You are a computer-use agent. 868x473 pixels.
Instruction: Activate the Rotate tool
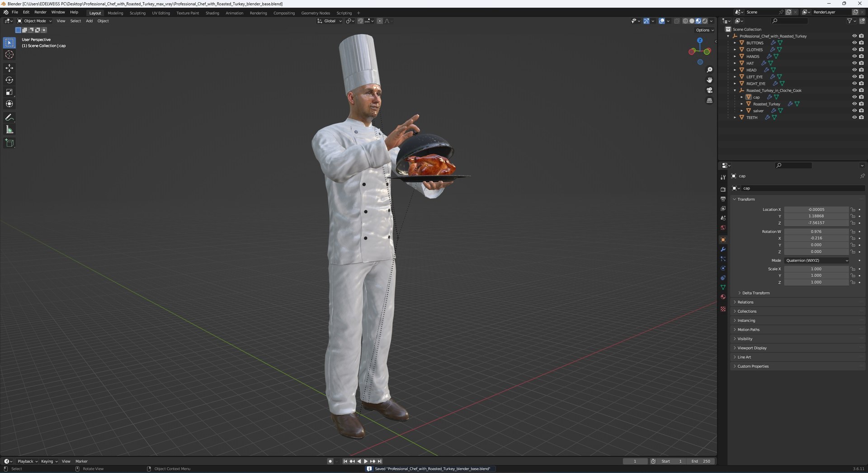9,80
